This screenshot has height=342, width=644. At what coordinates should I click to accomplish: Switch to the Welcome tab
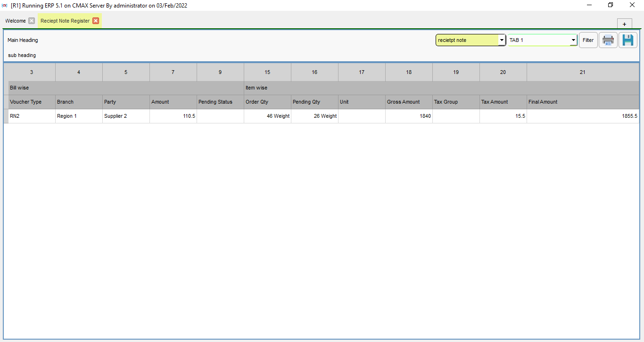pyautogui.click(x=16, y=20)
